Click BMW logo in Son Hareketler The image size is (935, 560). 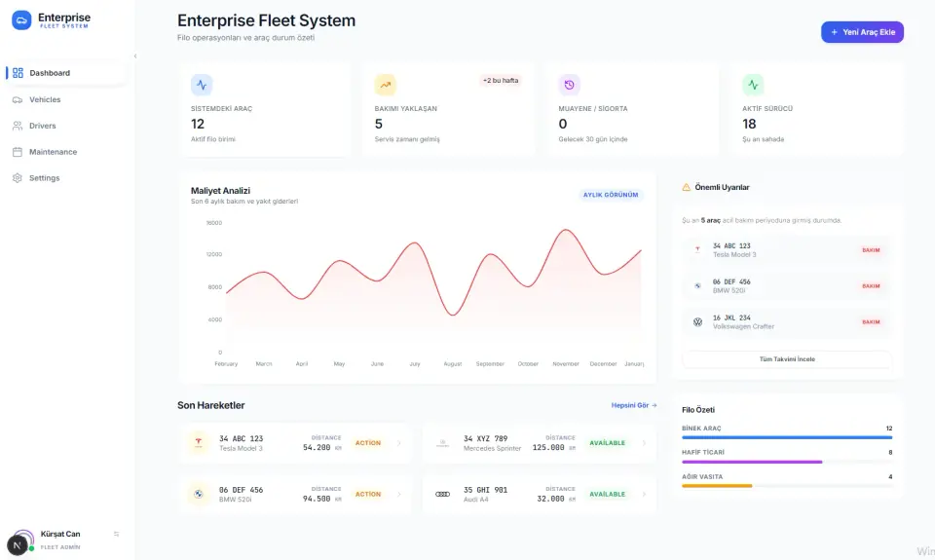(x=199, y=495)
